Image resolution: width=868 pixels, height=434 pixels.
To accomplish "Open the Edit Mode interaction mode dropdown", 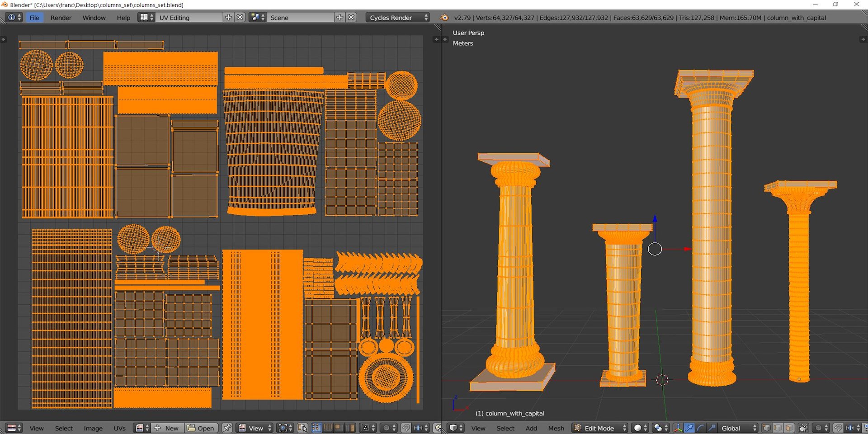I will click(600, 428).
